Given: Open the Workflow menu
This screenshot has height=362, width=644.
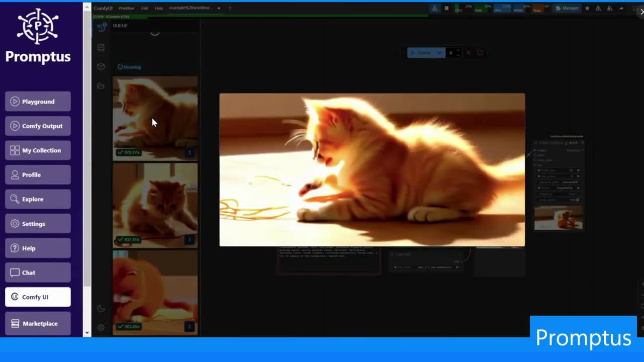Looking at the screenshot, I should click(126, 8).
